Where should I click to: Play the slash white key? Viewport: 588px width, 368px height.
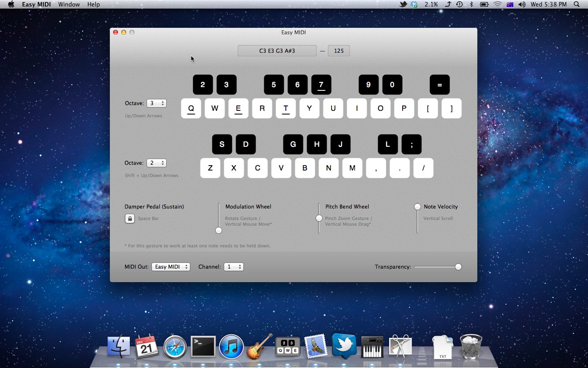(423, 168)
